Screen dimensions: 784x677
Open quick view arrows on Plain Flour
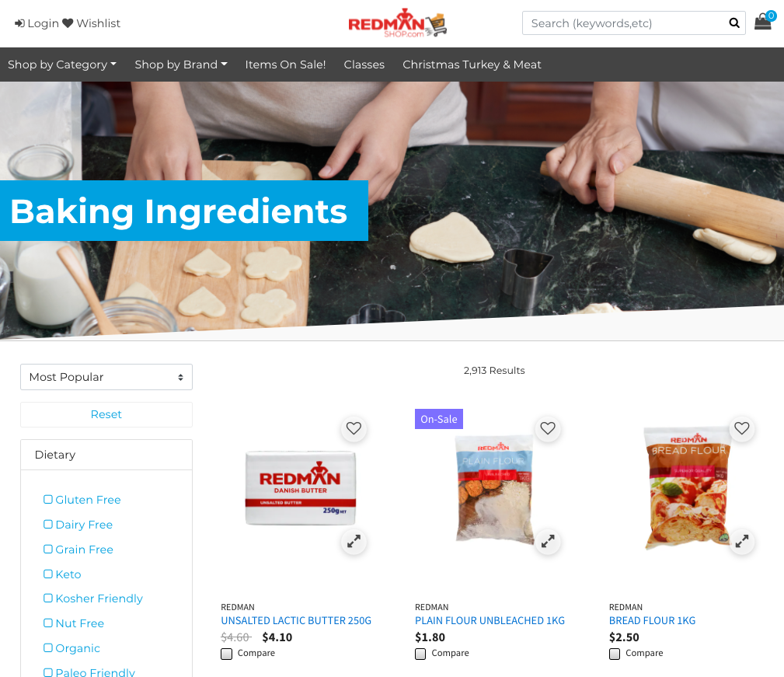coord(548,542)
